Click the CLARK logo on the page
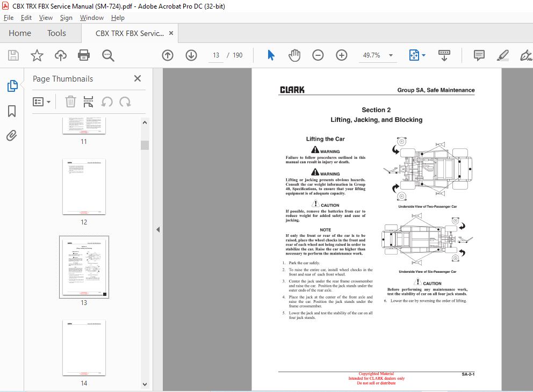Screen dimensions: 533x392 (x=292, y=90)
